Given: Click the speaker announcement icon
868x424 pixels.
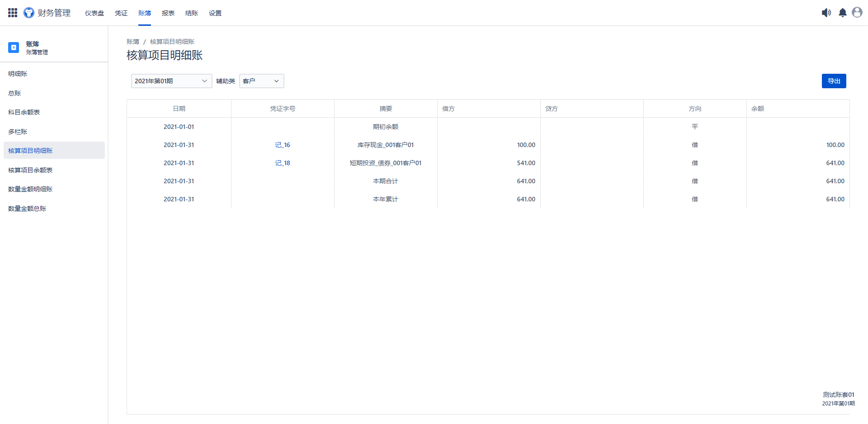Looking at the screenshot, I should tap(826, 13).
